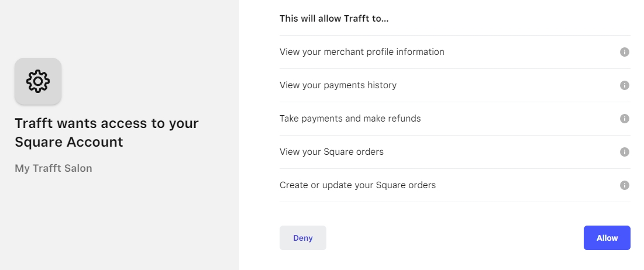Select 'View your merchant profile information' row
Viewport: 644px width, 270px height.
(x=361, y=52)
